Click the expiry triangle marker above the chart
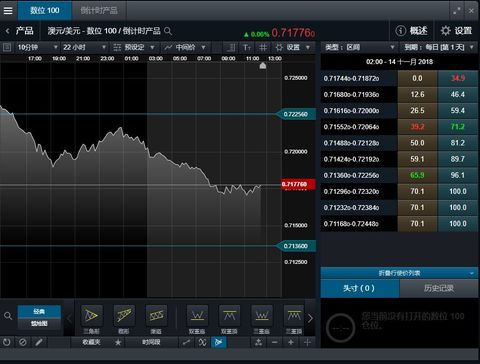The image size is (480, 364). click(263, 66)
